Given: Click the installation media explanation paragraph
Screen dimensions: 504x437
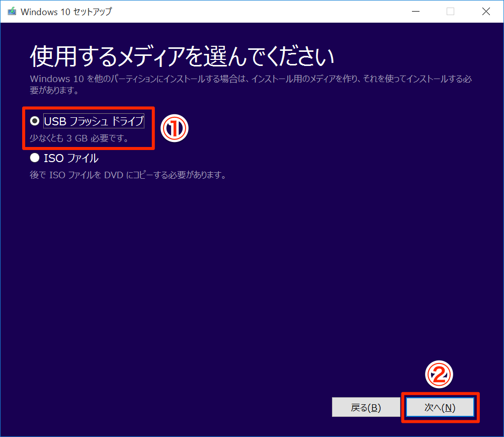Looking at the screenshot, I should [250, 85].
